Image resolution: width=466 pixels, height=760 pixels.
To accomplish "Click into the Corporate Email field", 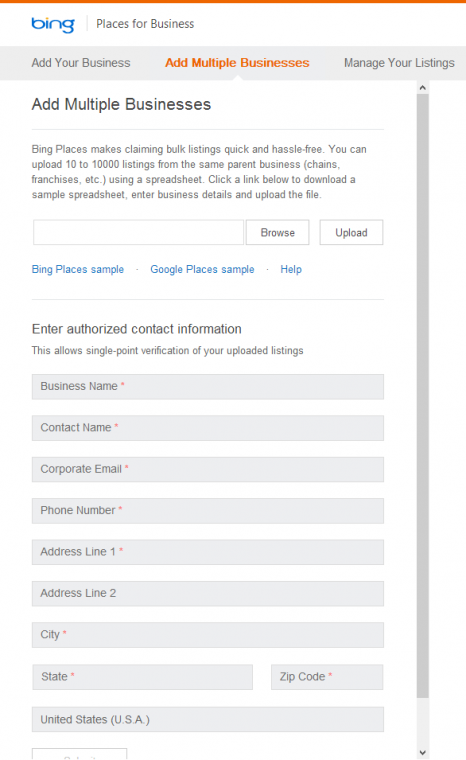I will [x=208, y=469].
